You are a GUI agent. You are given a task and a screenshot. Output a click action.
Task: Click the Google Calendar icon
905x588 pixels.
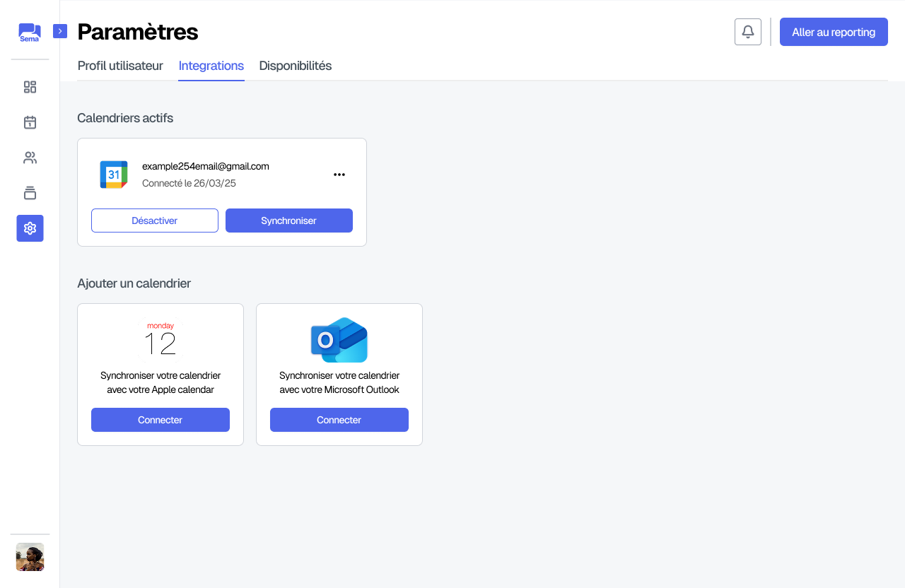(x=114, y=175)
